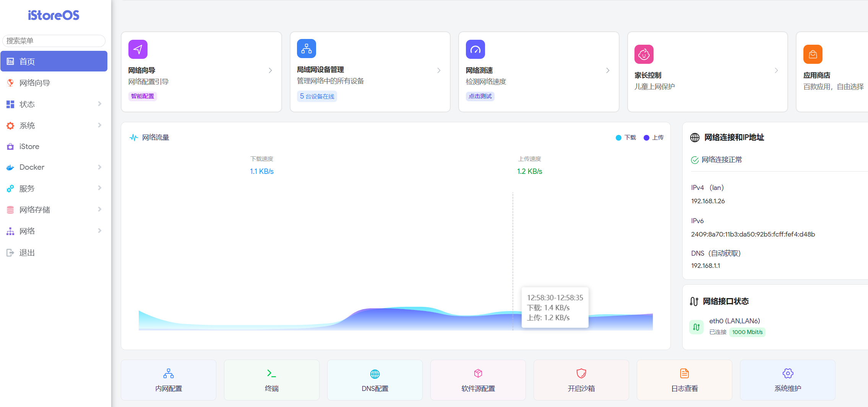Expand the 状态 sidebar menu
Viewport: 868px width, 407px height.
coord(54,104)
